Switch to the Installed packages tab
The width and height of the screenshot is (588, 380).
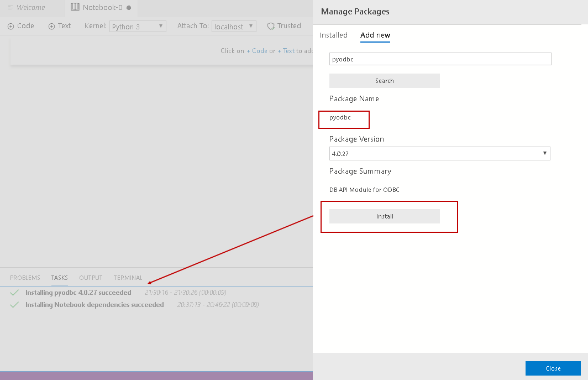[333, 35]
